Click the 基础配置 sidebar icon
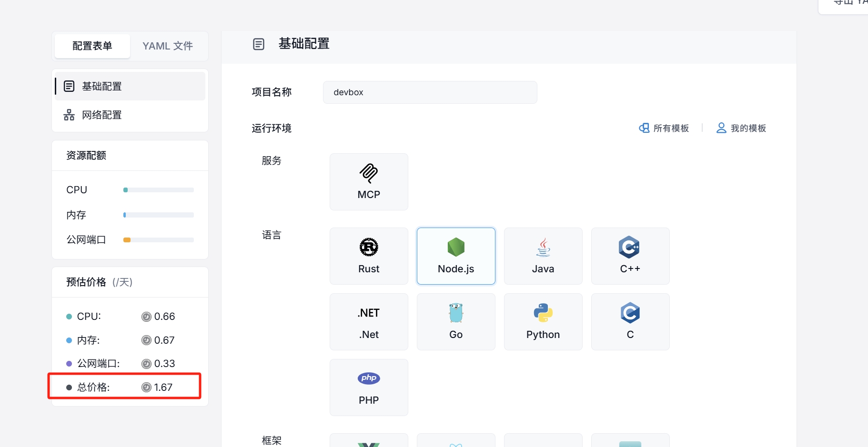 tap(69, 86)
